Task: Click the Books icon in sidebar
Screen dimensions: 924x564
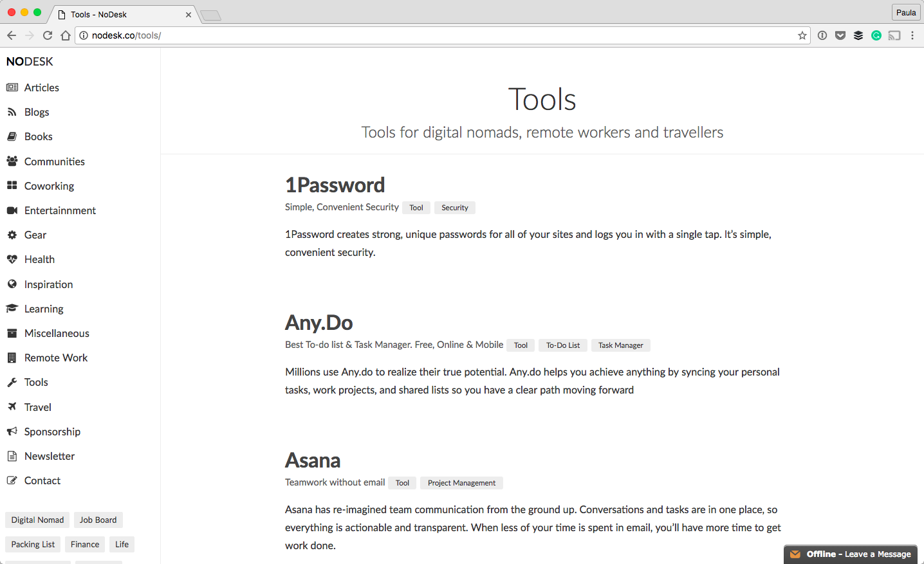Action: click(x=12, y=136)
